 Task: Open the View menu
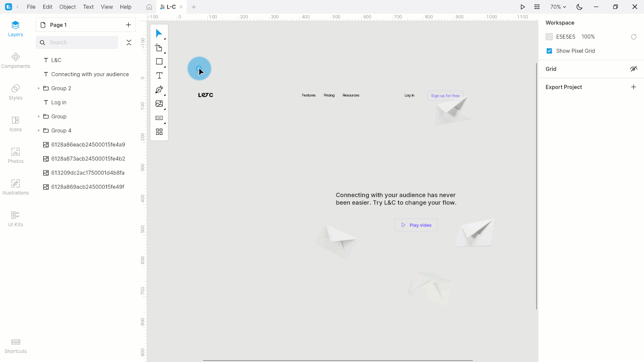[107, 7]
